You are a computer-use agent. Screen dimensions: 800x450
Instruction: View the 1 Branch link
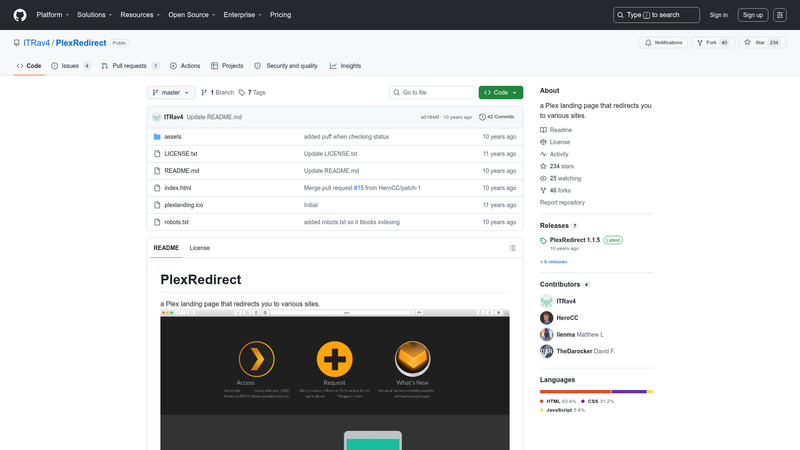[217, 92]
